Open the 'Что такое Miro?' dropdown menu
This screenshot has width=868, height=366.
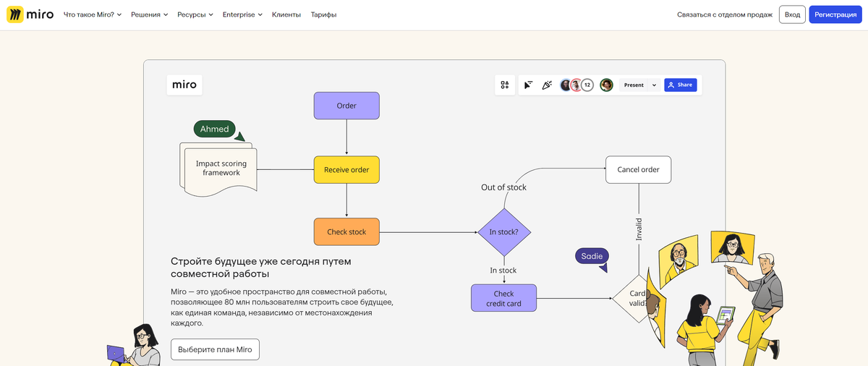point(93,14)
